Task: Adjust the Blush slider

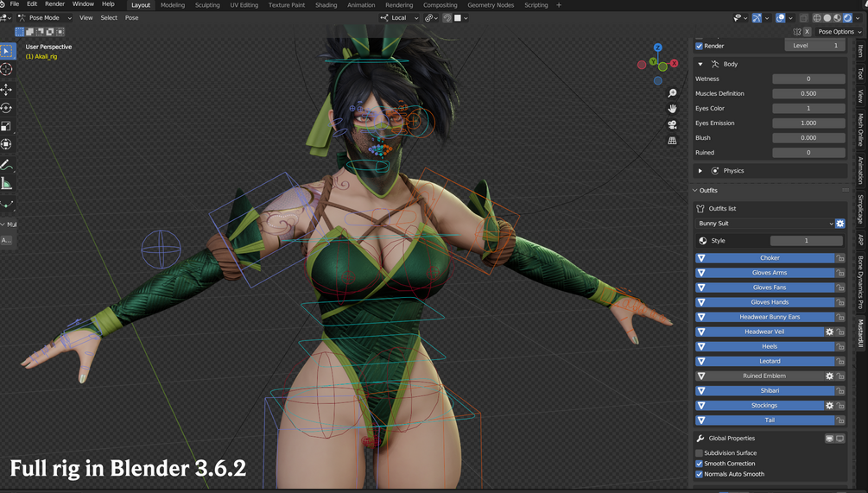Action: [x=808, y=138]
